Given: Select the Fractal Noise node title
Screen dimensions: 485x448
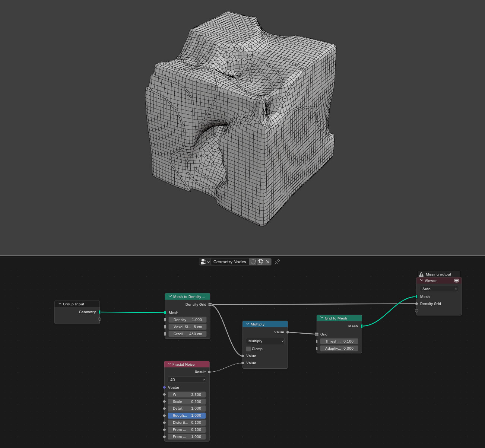Looking at the screenshot, I should 183,365.
